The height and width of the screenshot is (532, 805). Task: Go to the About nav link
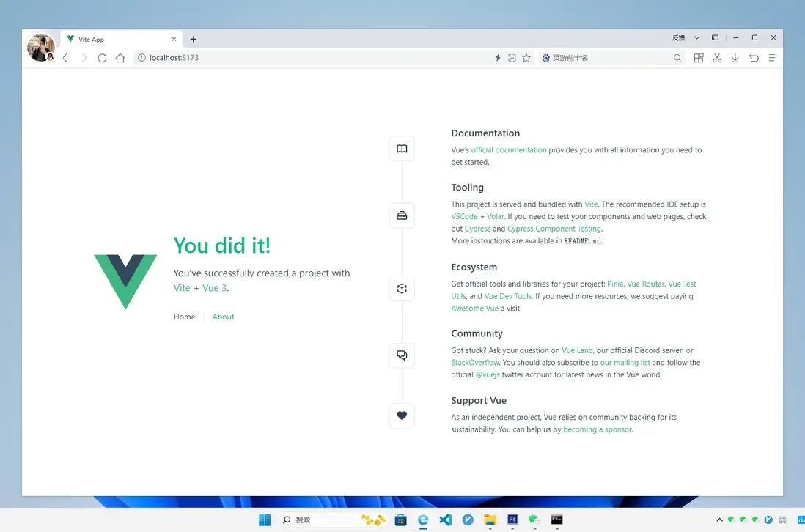[x=224, y=317]
